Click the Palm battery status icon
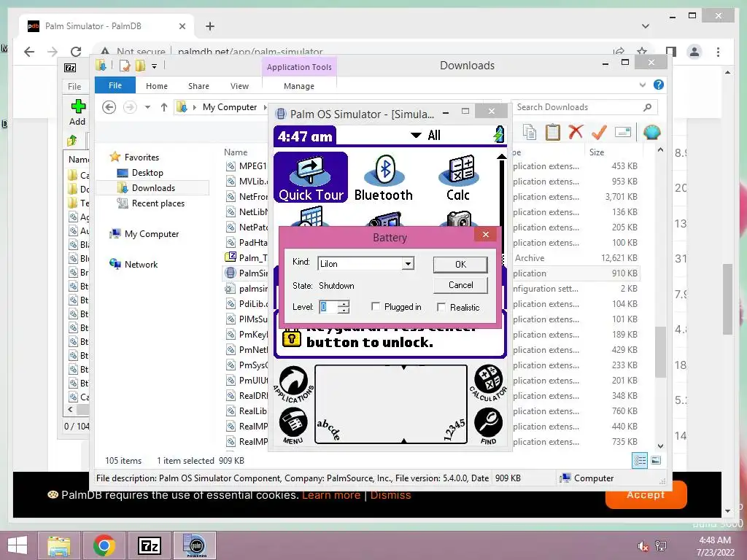This screenshot has width=747, height=560. [x=499, y=135]
